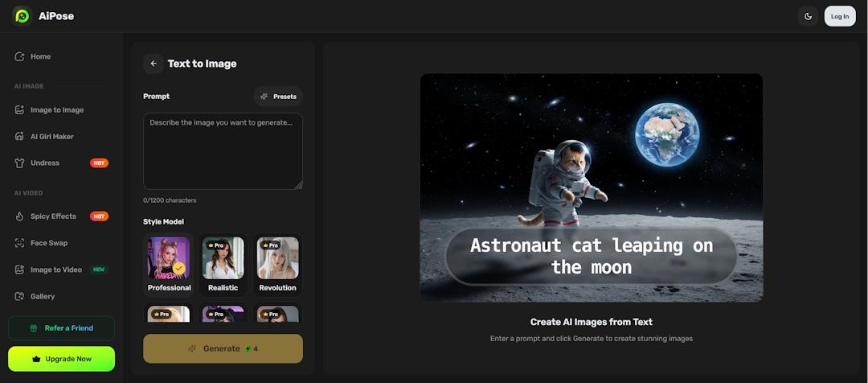Select the Realistic style model

(x=223, y=265)
